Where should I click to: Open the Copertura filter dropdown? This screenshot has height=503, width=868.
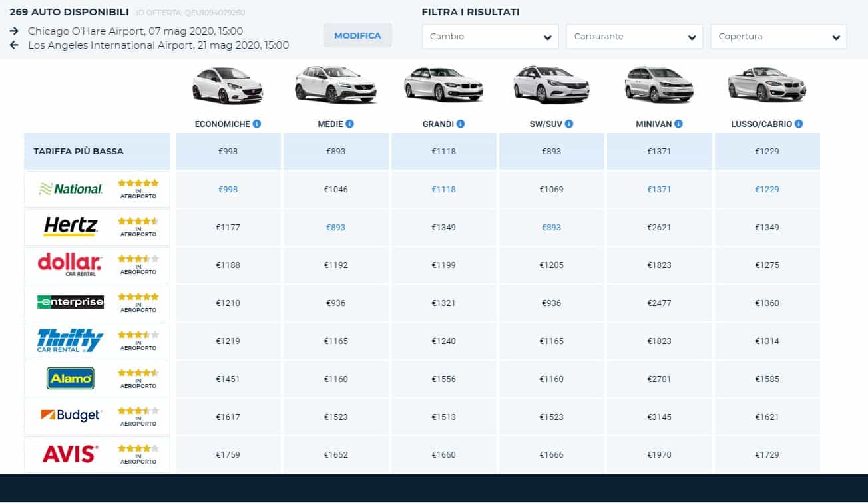(779, 37)
